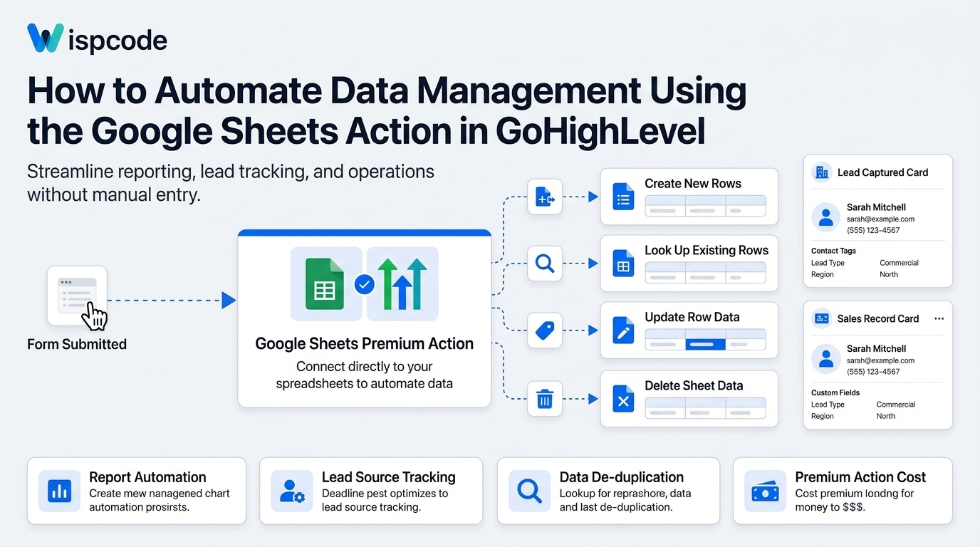Screen dimensions: 980x547
Task: Select the green Google Sheets icon
Action: click(x=325, y=283)
